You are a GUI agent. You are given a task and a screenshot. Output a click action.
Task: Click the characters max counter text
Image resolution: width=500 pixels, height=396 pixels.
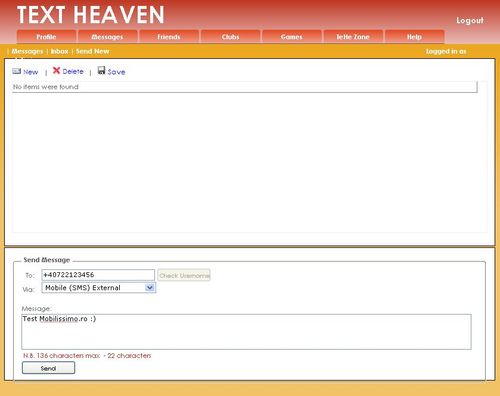pos(87,356)
